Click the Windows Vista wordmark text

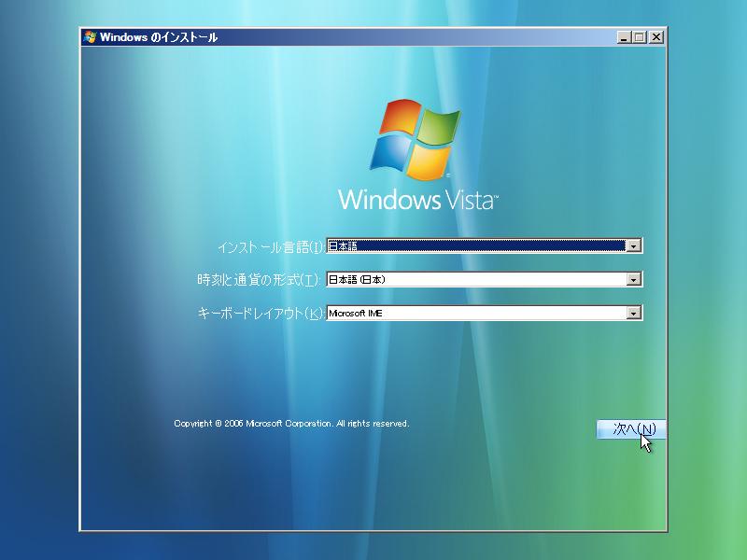pyautogui.click(x=417, y=200)
